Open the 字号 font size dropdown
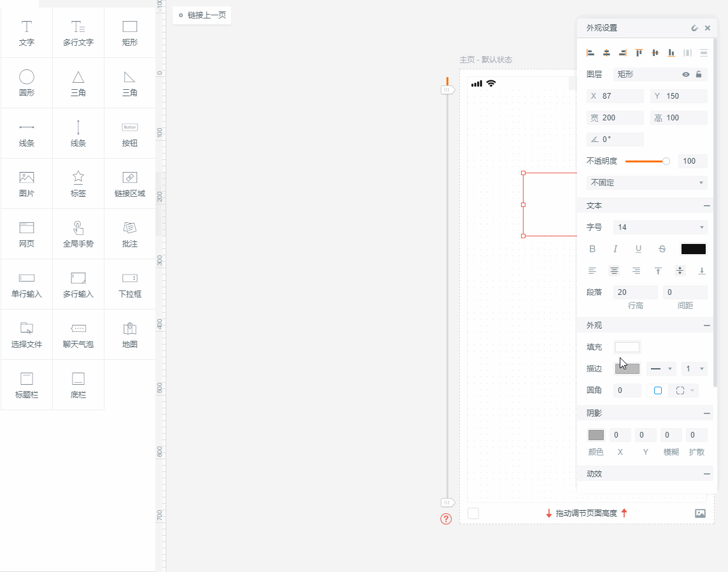This screenshot has width=728, height=572. [x=660, y=227]
